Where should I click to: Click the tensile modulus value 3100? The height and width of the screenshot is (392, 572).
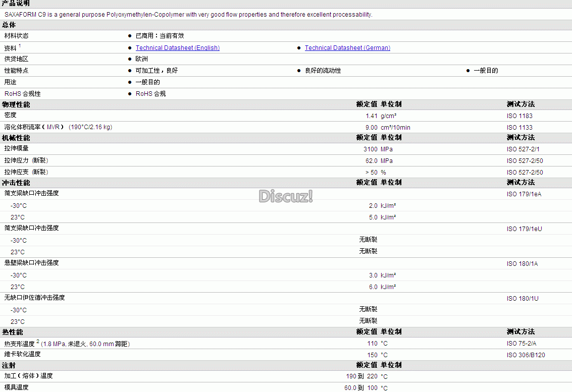(x=370, y=149)
